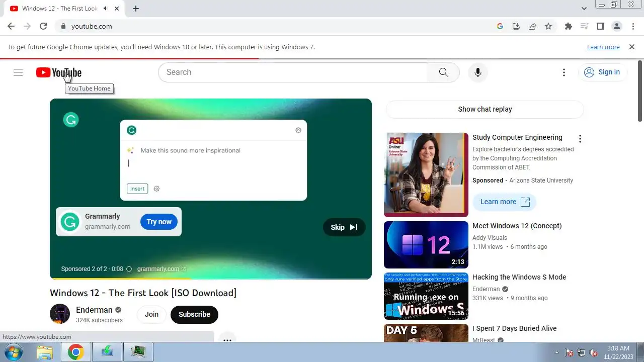Image resolution: width=644 pixels, height=362 pixels.
Task: Dismiss the Chrome update infobar
Action: click(632, 47)
